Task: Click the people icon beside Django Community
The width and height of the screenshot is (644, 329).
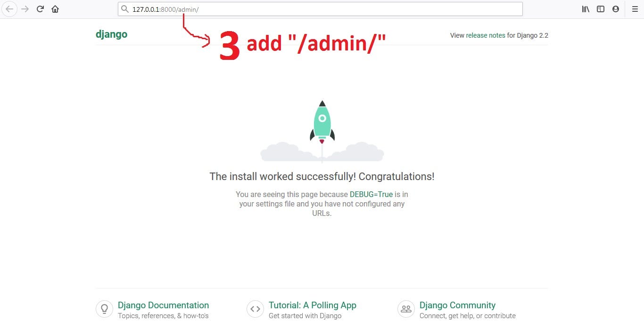Action: pos(406,309)
